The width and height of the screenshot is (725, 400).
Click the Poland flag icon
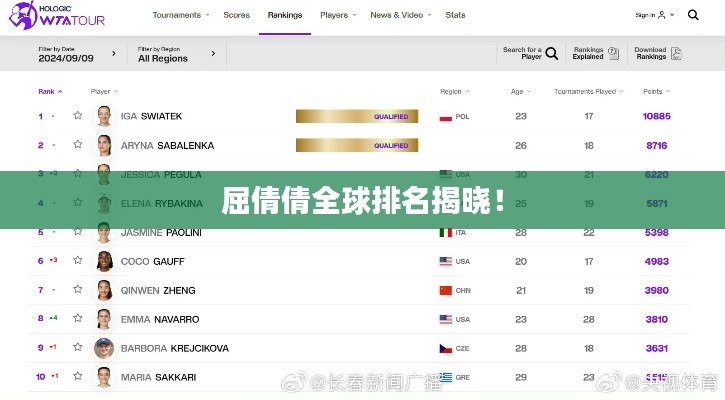[446, 117]
